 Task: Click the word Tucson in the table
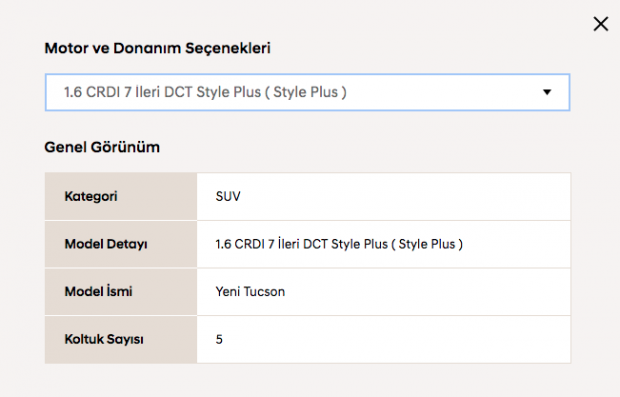(x=264, y=292)
